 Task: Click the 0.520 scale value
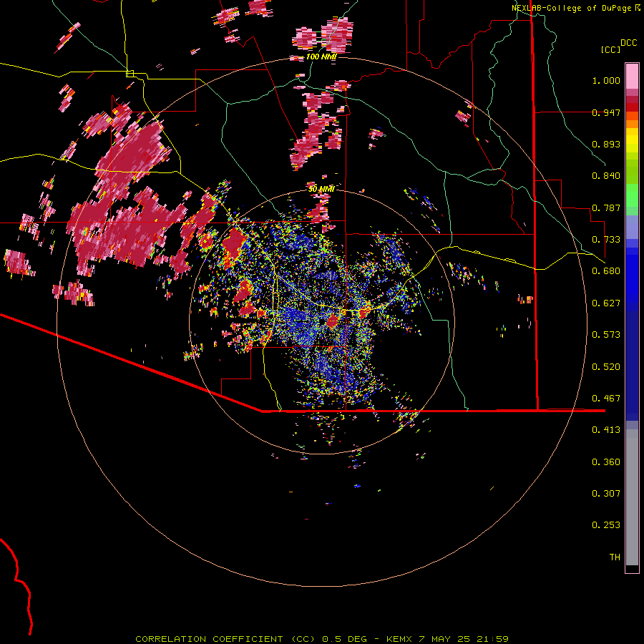click(x=606, y=367)
